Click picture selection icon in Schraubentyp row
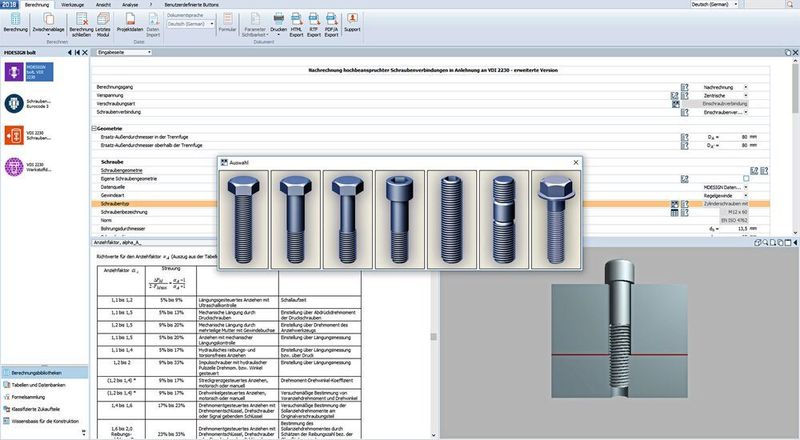The width and height of the screenshot is (800, 440). (x=674, y=204)
